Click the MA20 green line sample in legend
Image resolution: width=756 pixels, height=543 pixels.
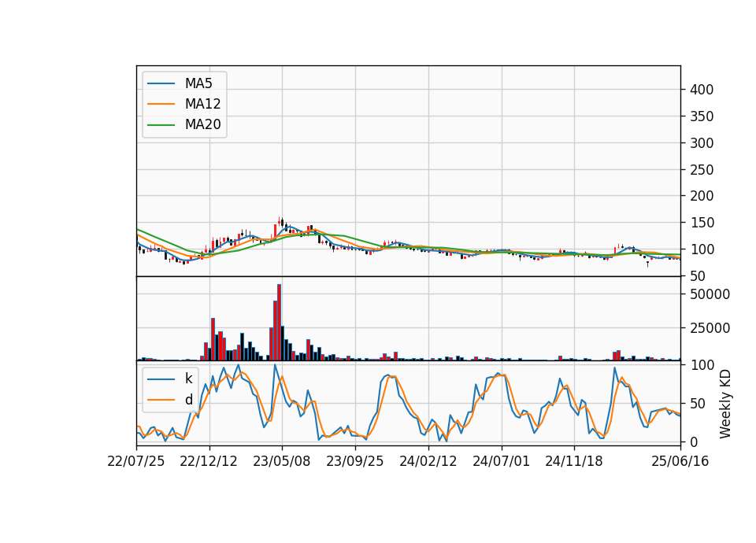pyautogui.click(x=161, y=125)
